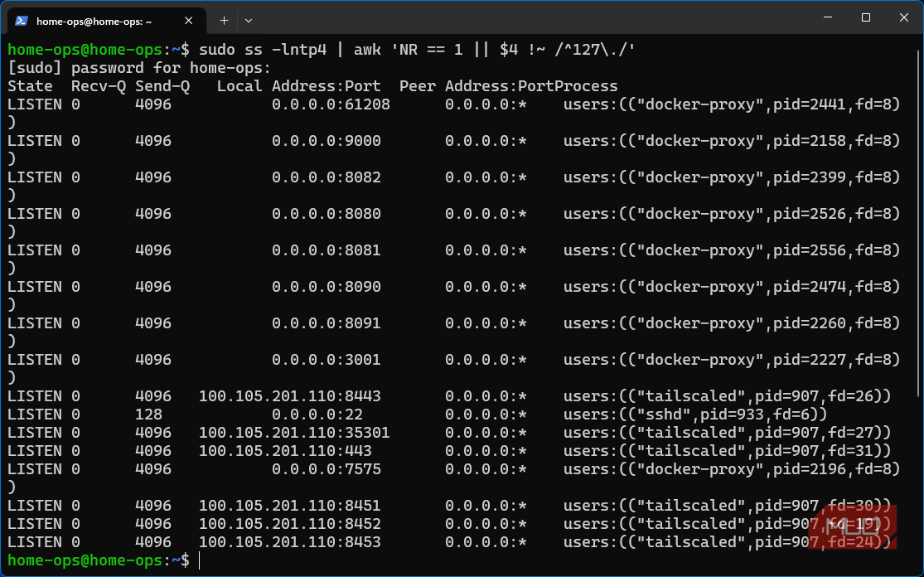Click the Send-Q value 128
Viewport: 924px width, 577px height.
point(148,415)
